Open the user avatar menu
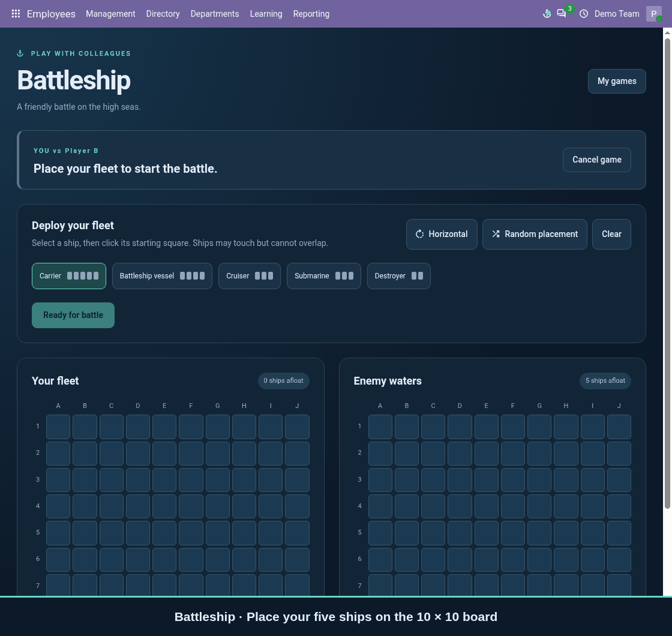The image size is (672, 636). tap(653, 14)
